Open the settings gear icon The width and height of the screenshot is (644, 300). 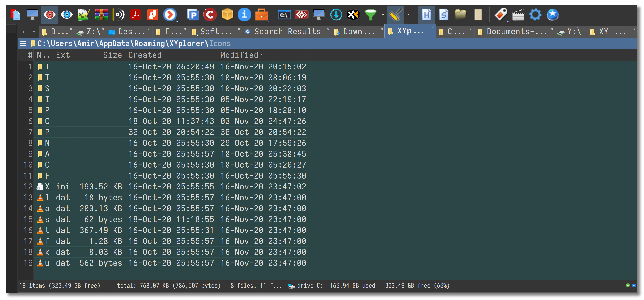[x=535, y=15]
